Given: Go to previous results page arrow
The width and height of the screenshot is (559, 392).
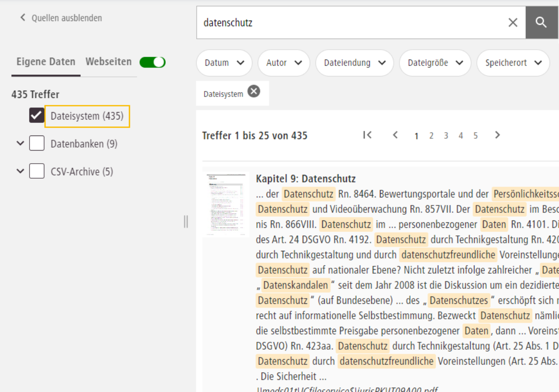Looking at the screenshot, I should coord(395,135).
